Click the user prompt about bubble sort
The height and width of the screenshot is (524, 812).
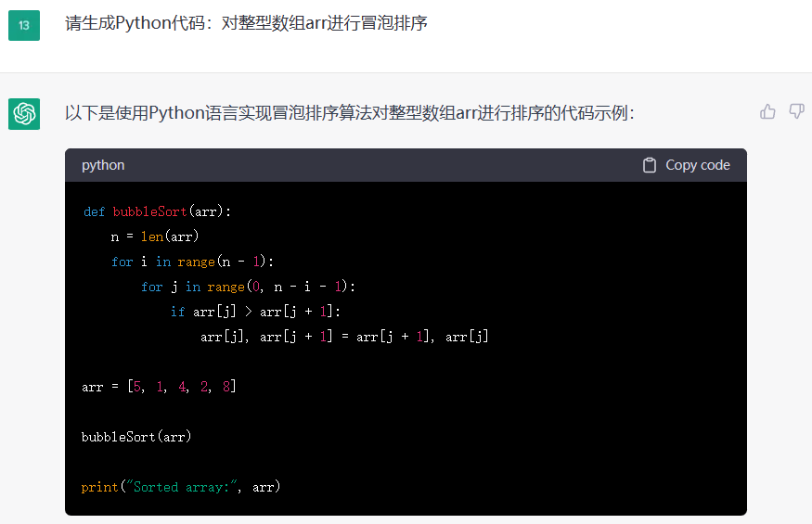tap(246, 23)
